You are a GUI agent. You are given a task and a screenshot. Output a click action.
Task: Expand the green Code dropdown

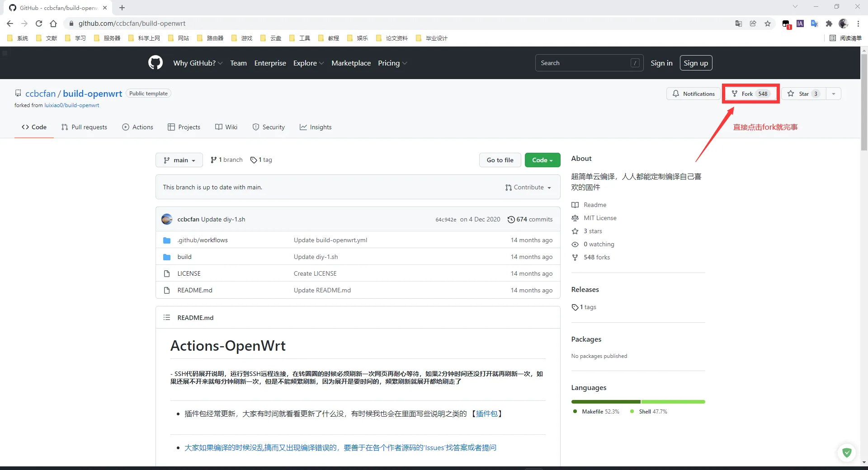(x=542, y=160)
